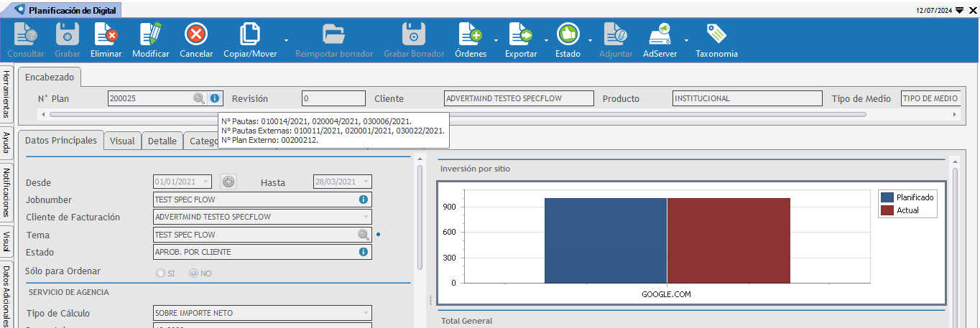Click the Jobnumber info icon
This screenshot has height=328, width=980.
(364, 200)
